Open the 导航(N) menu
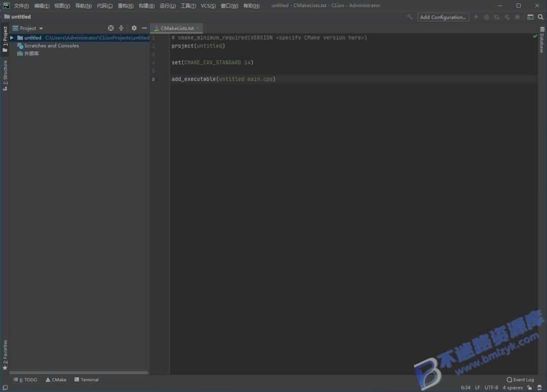Screen dimensions: 547x392 point(84,6)
